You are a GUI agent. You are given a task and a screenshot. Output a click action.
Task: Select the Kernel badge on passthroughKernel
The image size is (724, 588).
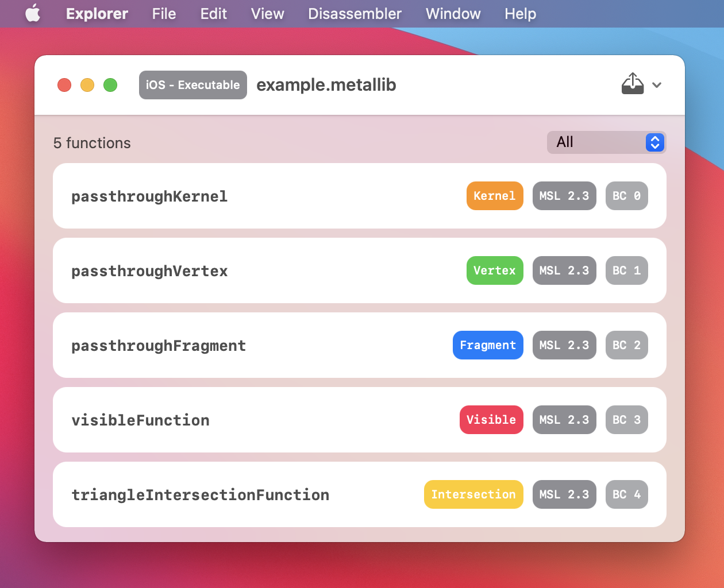tap(495, 196)
